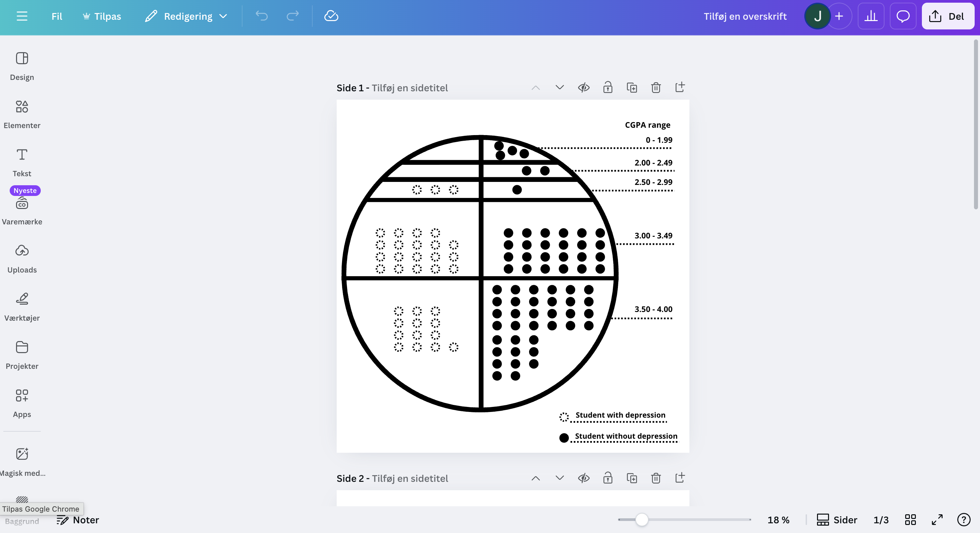Adjust the zoom slider
The image size is (980, 533).
click(642, 519)
